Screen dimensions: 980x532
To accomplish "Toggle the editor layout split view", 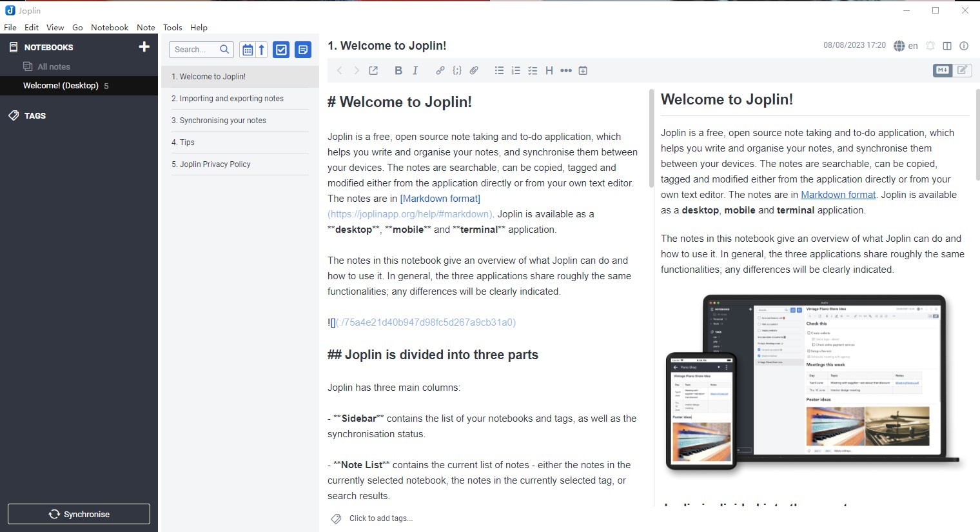I will (x=947, y=46).
